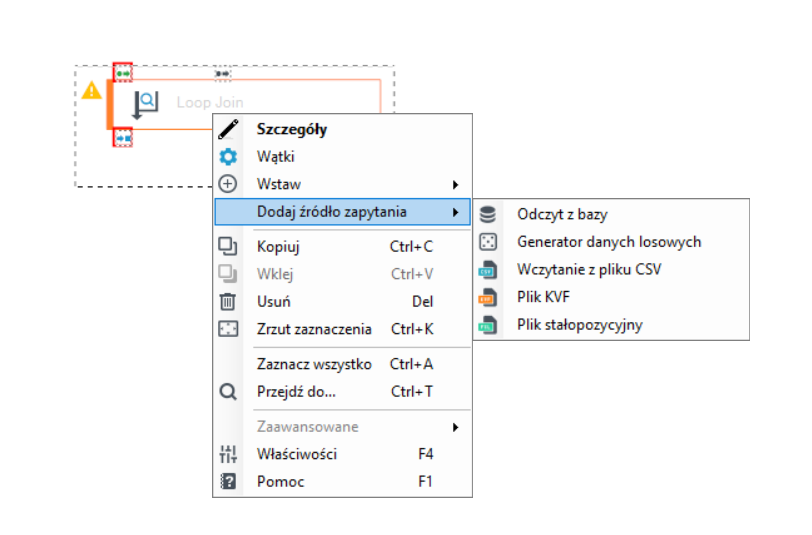Click the magnifier icon beside Przejdź do...
Viewport: 812px width, 535px height.
point(228,392)
